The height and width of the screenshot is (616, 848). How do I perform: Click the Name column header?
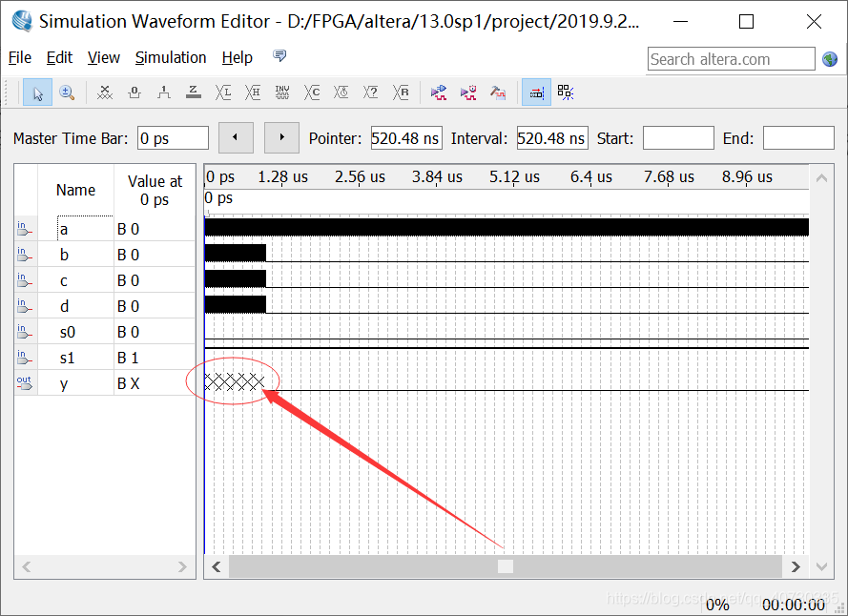(75, 190)
